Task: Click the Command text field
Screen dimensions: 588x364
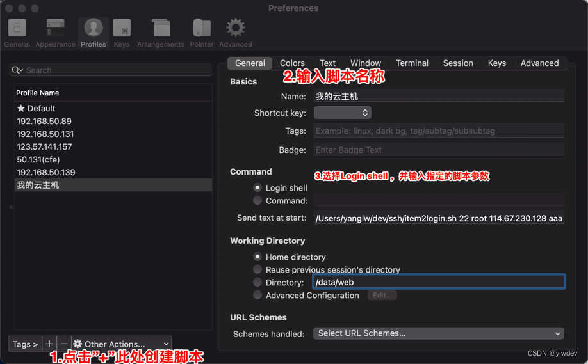Action: pyautogui.click(x=439, y=200)
